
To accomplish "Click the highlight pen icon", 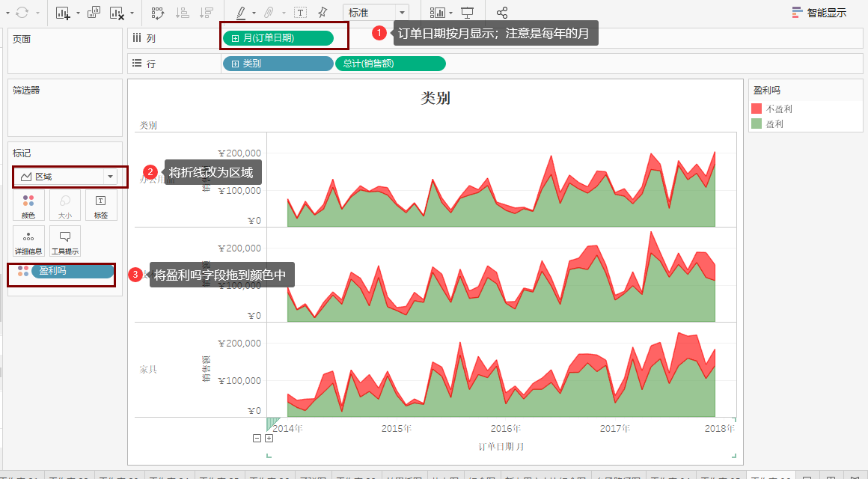I will pos(241,12).
